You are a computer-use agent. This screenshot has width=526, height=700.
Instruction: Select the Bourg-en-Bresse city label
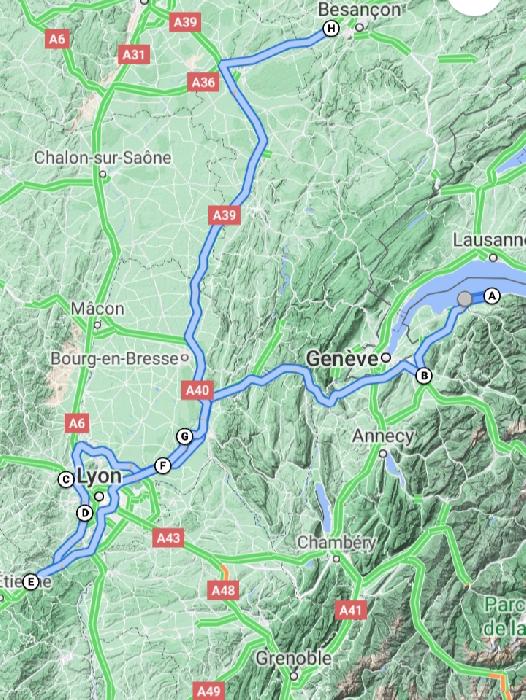(x=114, y=358)
